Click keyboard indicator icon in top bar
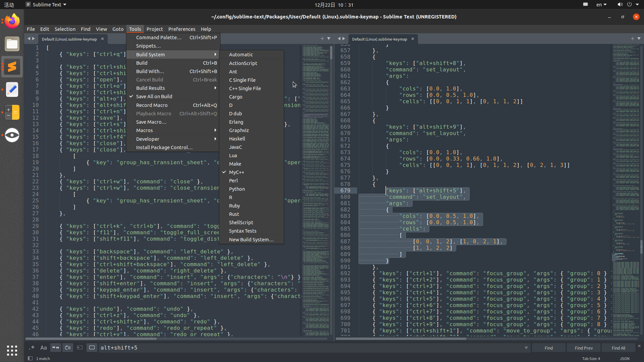 (x=585, y=4)
